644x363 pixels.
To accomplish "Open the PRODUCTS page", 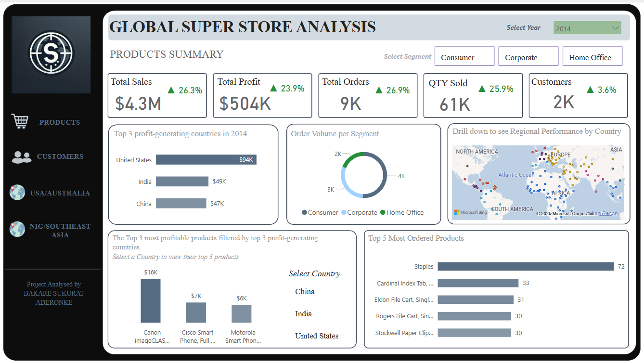I will [60, 122].
